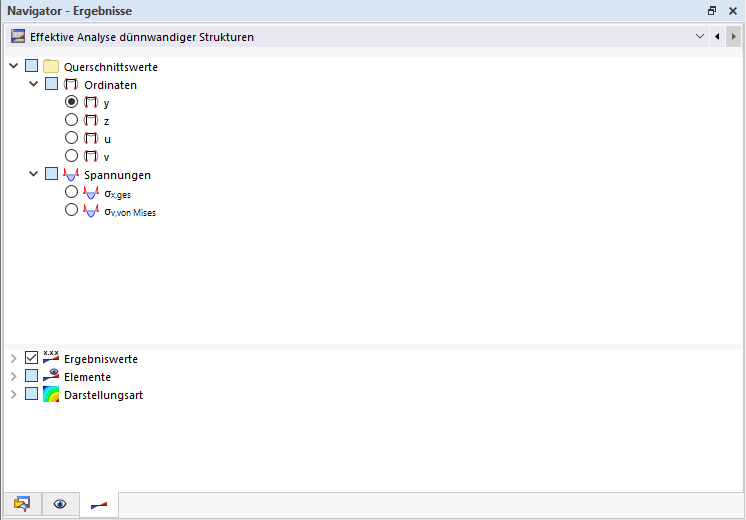This screenshot has width=746, height=520.
Task: Open the Effektive Analyse dünnwandiger Strukturen combo box
Action: 357,37
